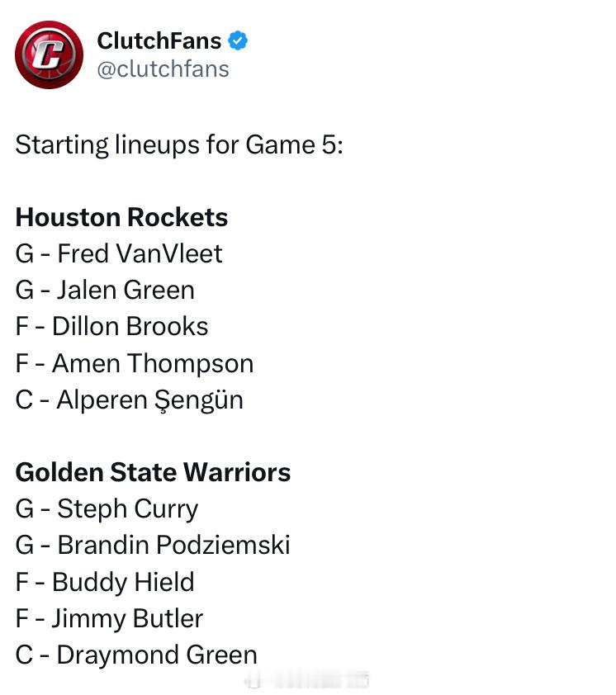Open the ClutchFans display name

(159, 40)
